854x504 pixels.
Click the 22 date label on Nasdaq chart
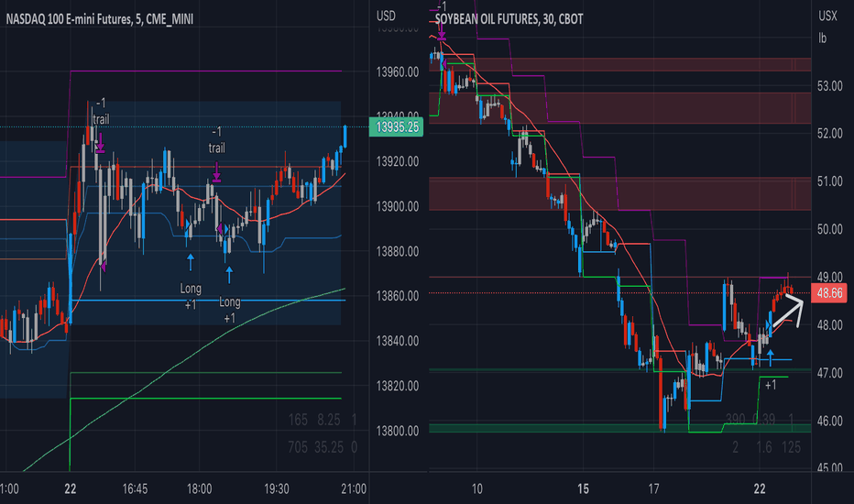click(71, 488)
